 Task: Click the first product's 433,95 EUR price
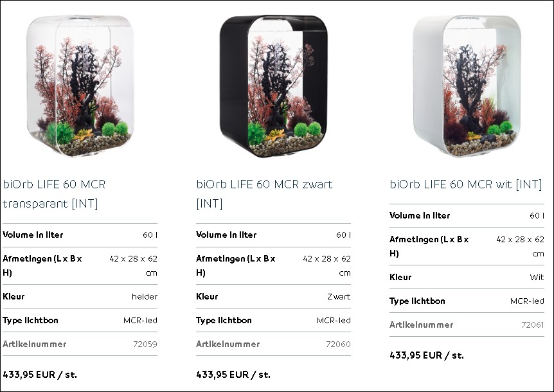click(40, 375)
